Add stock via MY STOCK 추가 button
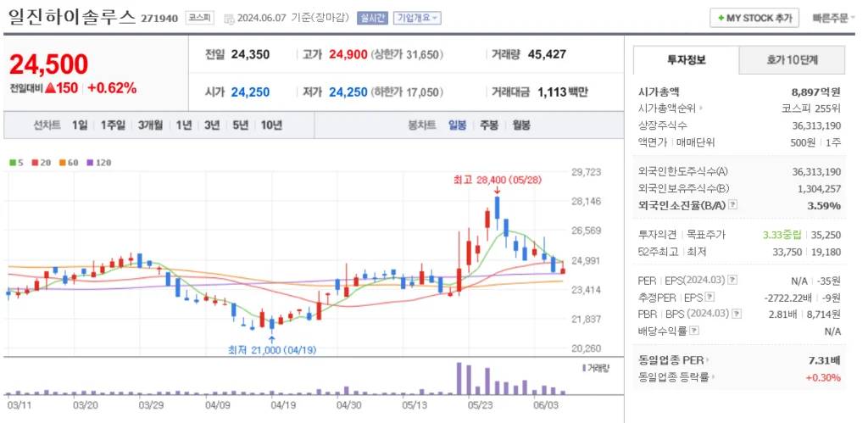 pyautogui.click(x=754, y=18)
